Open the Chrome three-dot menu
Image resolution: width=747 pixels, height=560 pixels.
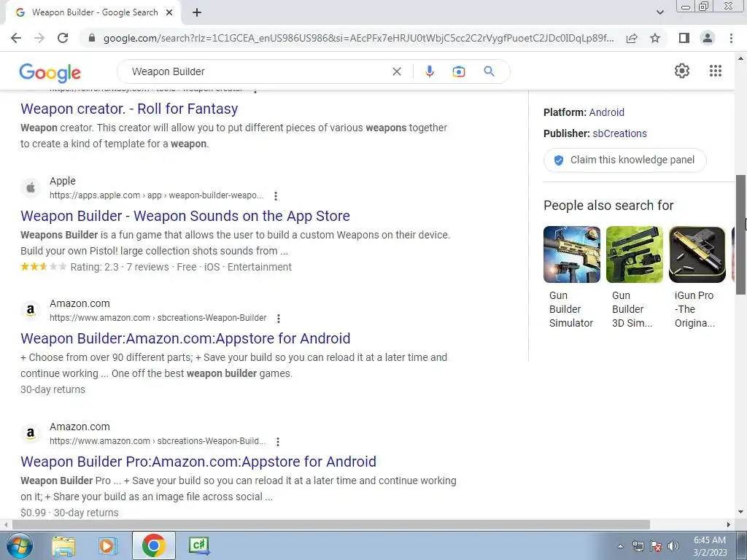tap(731, 38)
